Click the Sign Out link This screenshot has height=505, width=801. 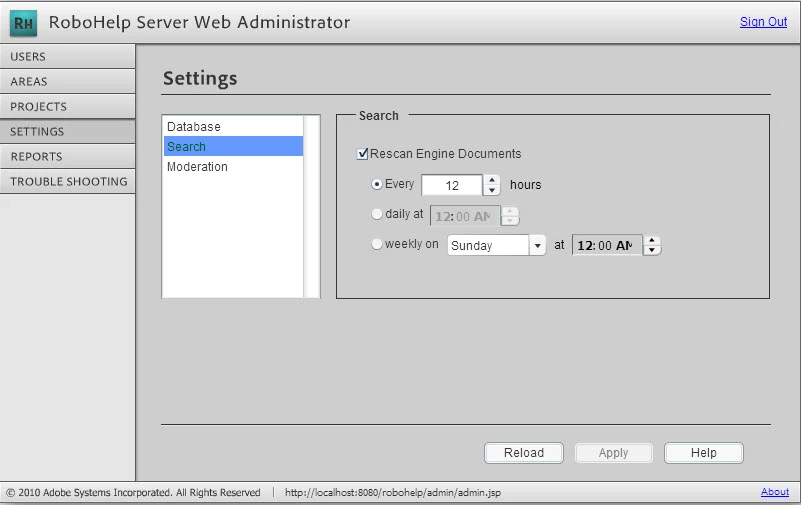(x=763, y=22)
